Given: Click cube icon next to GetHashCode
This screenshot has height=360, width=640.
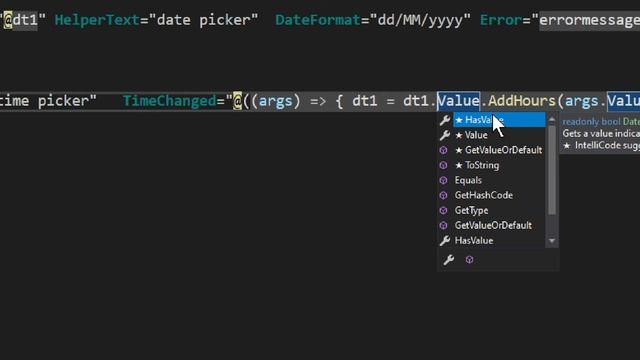Looking at the screenshot, I should pyautogui.click(x=444, y=196).
